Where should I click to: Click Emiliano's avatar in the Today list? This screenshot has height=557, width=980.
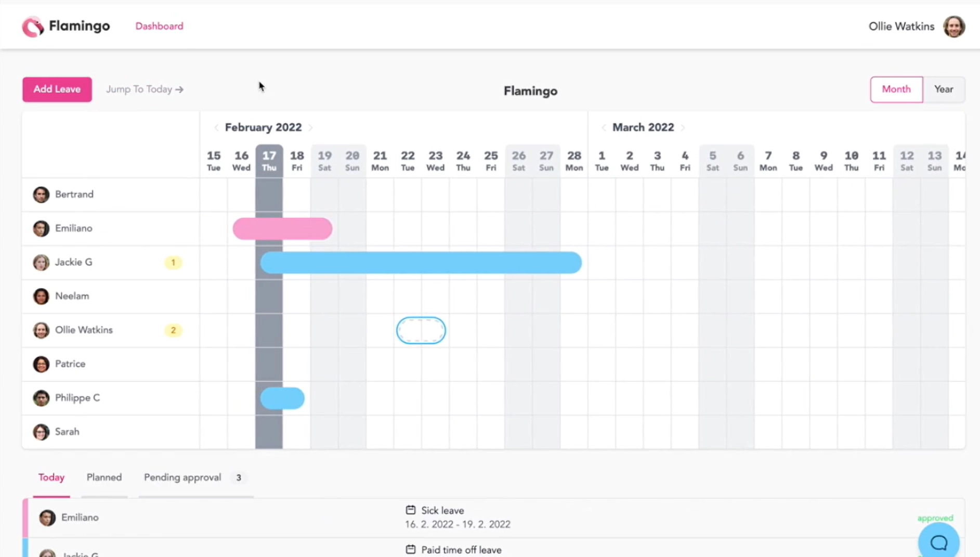coord(47,517)
